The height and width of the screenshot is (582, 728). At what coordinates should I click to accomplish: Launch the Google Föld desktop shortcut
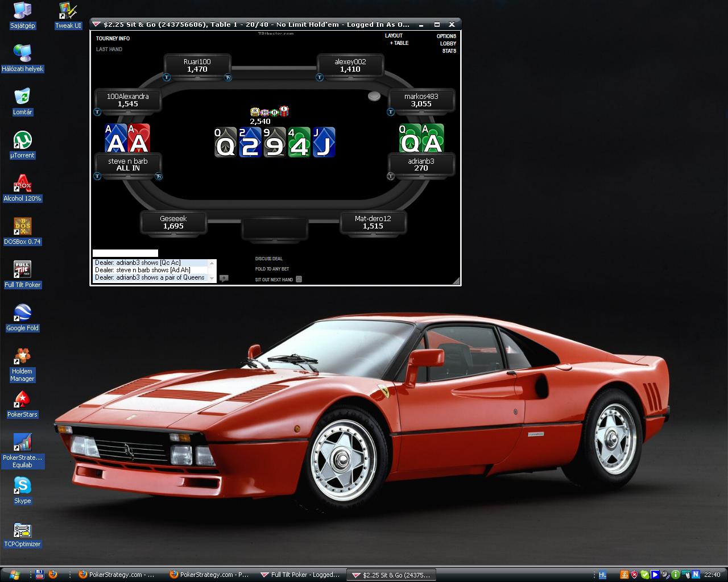pos(22,318)
